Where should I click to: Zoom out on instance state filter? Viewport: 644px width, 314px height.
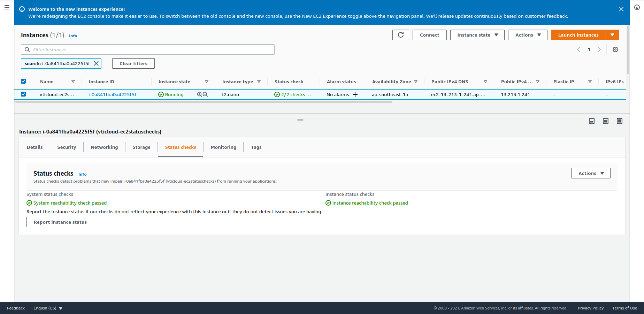pyautogui.click(x=205, y=94)
